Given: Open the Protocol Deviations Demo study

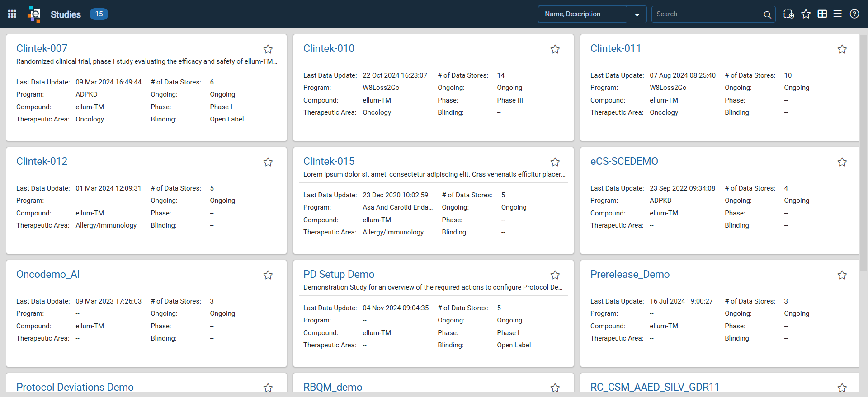Looking at the screenshot, I should [75, 387].
